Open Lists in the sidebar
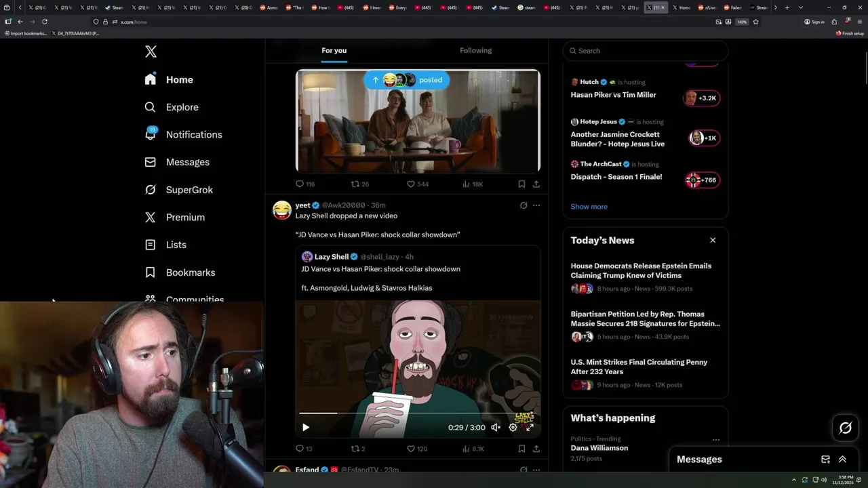Viewport: 868px width, 488px height. 165,245
